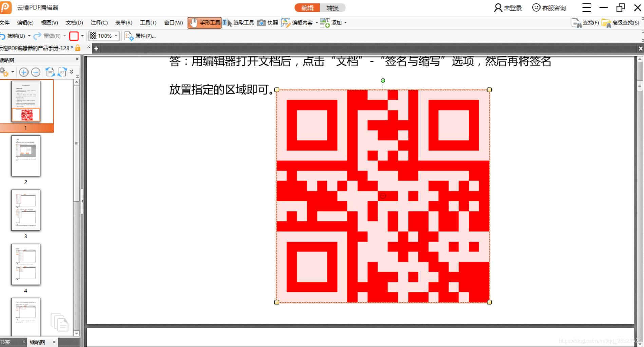The image size is (644, 347).
Task: Open the 文件 menu
Action: [5, 23]
